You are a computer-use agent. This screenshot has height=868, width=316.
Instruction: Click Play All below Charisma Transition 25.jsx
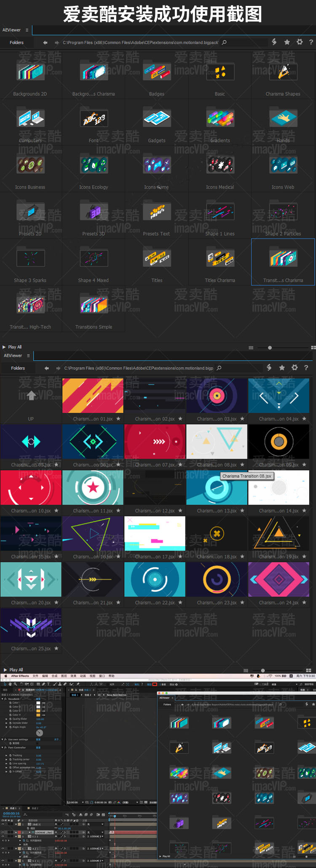(13, 670)
